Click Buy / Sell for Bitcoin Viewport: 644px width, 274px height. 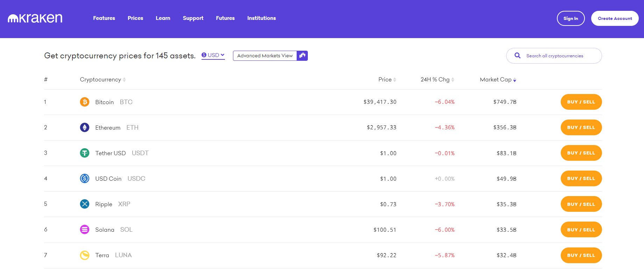click(581, 102)
